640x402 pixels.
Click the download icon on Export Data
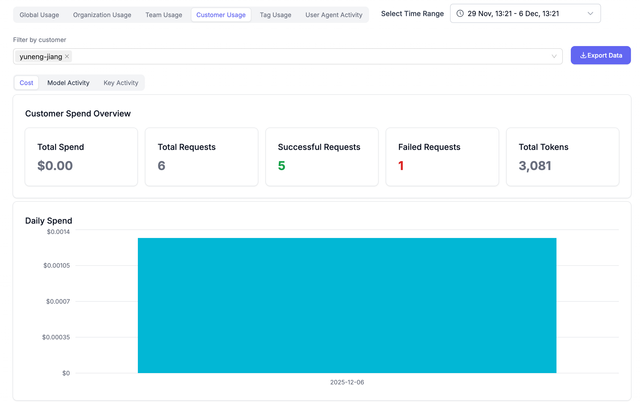click(x=582, y=56)
